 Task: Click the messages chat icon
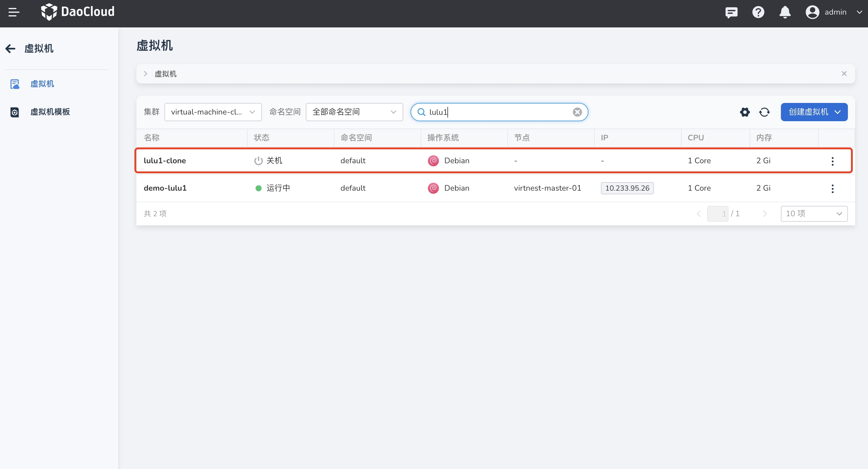(731, 12)
